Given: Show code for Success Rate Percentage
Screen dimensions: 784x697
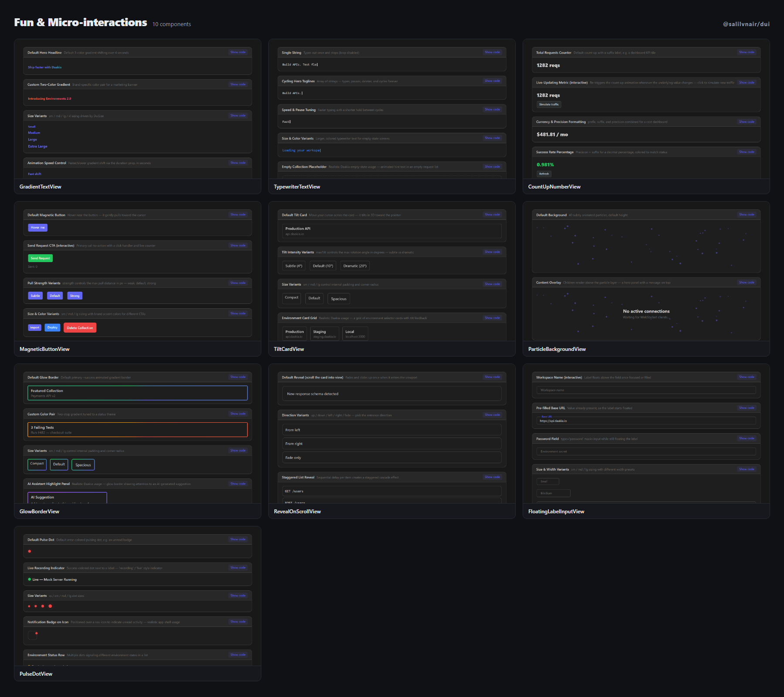Looking at the screenshot, I should tap(747, 152).
